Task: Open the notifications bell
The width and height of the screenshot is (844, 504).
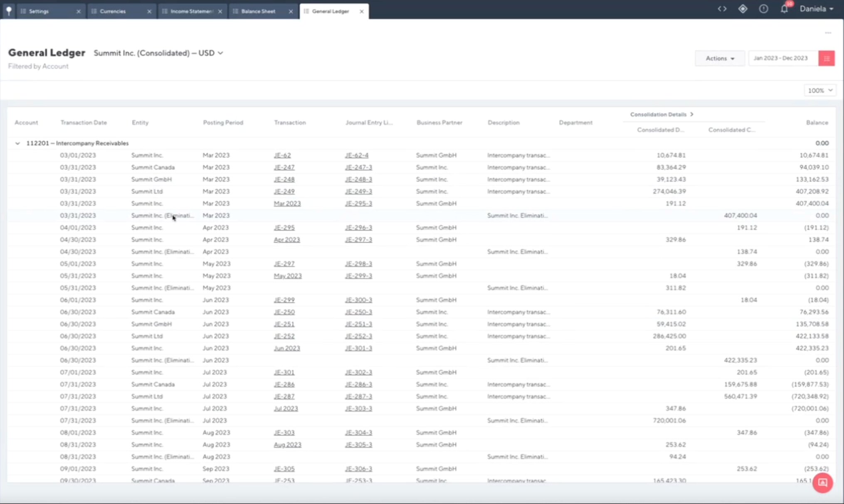Action: 784,9
